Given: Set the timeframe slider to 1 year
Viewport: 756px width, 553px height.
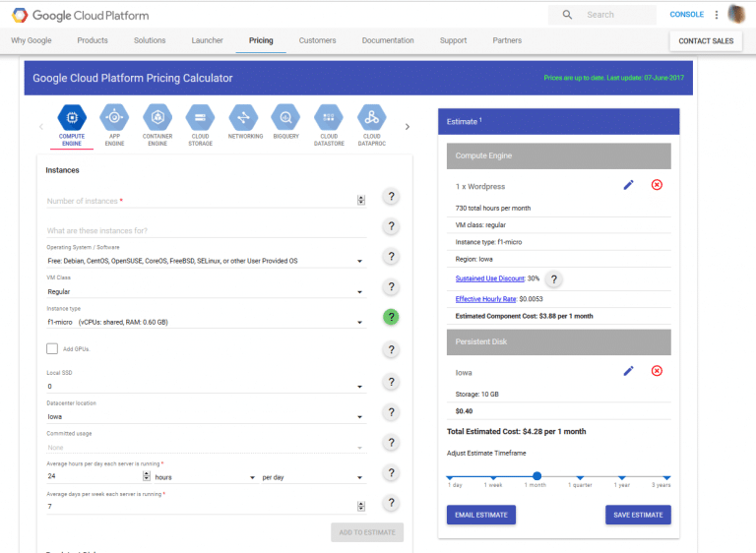Looking at the screenshot, I should [x=622, y=478].
